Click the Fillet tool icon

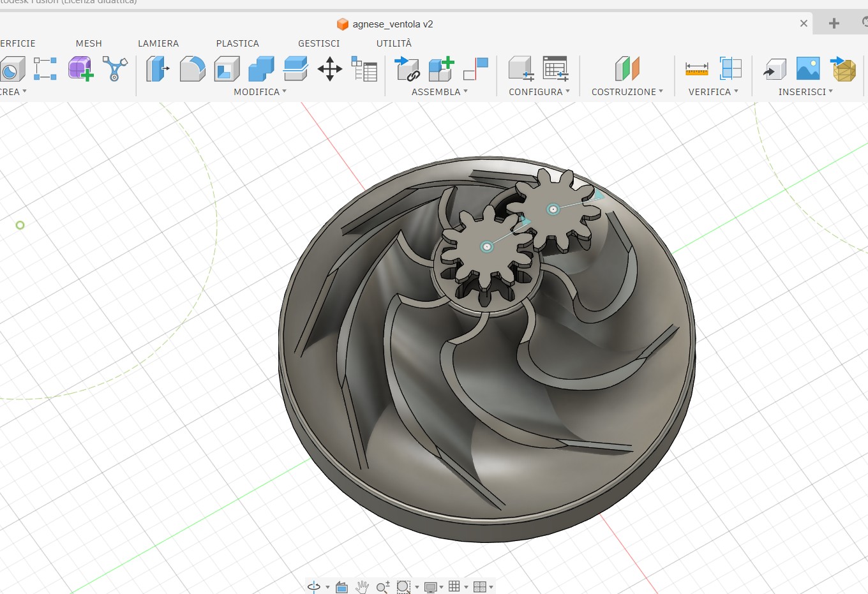click(x=192, y=69)
